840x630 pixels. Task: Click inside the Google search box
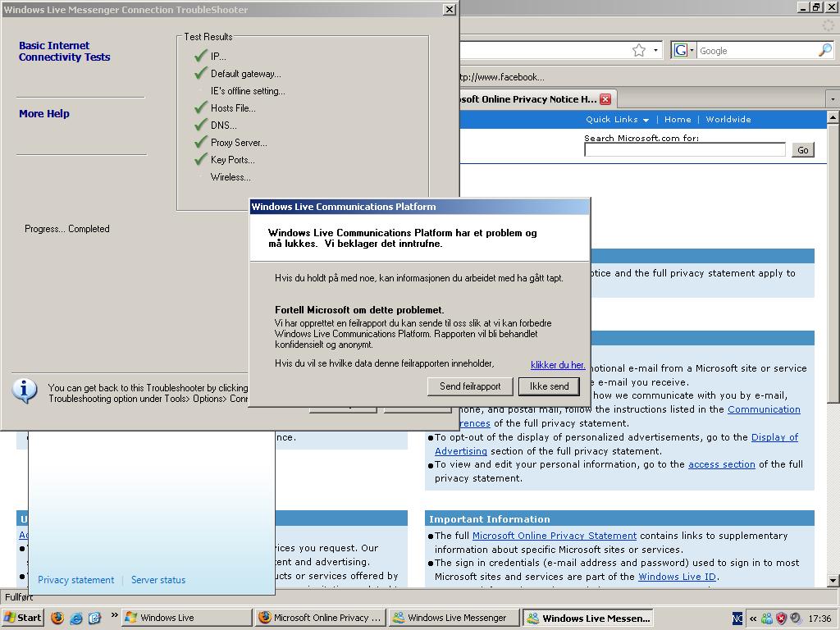[x=757, y=51]
